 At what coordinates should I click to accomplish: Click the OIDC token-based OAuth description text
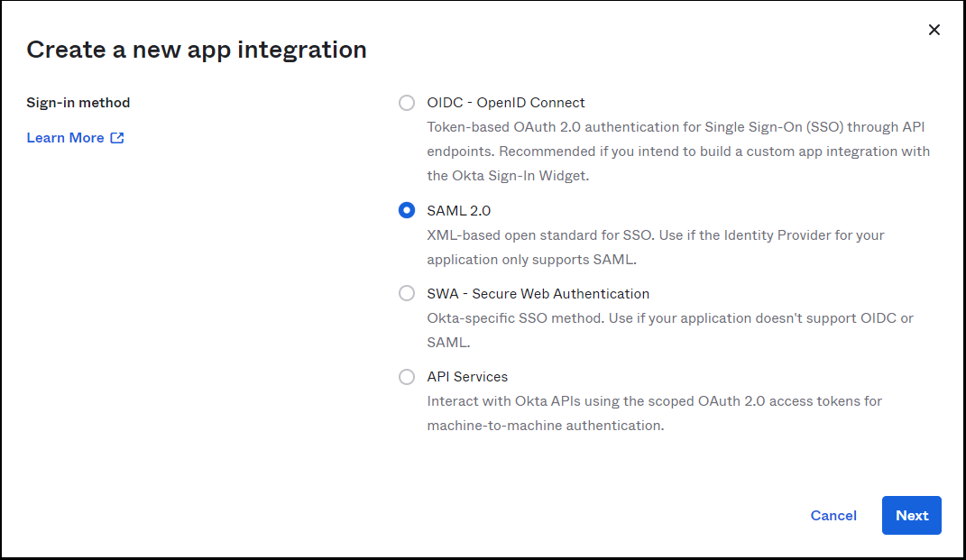coord(676,127)
